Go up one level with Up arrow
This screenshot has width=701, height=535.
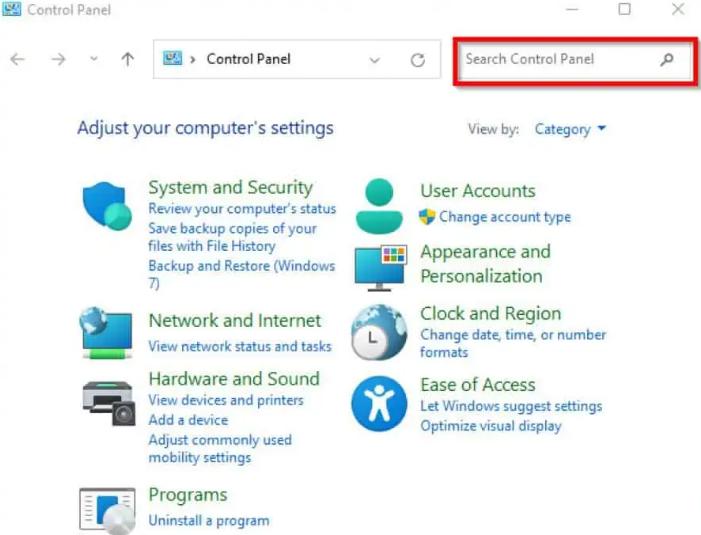click(x=127, y=59)
